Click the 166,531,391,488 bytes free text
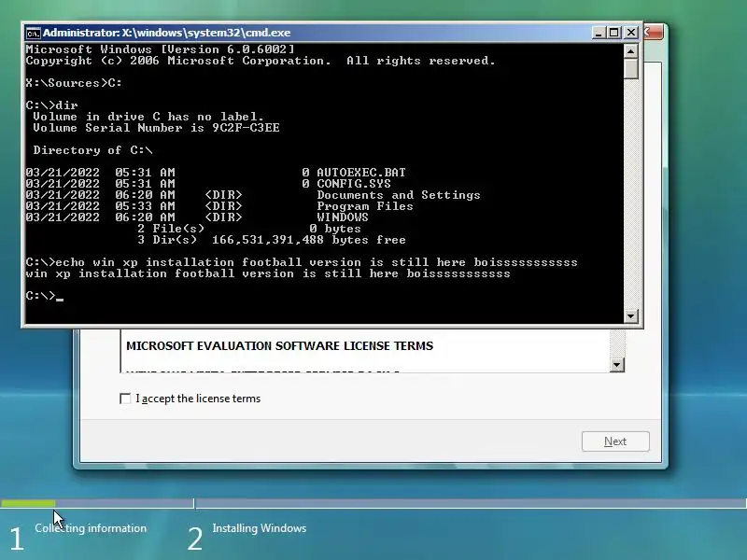This screenshot has width=747, height=560. point(309,240)
